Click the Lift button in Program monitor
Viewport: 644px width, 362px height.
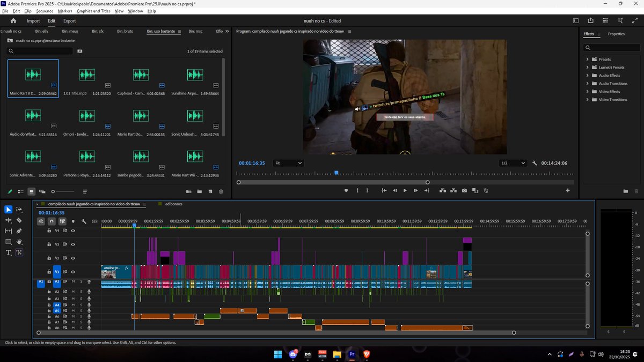point(443,190)
